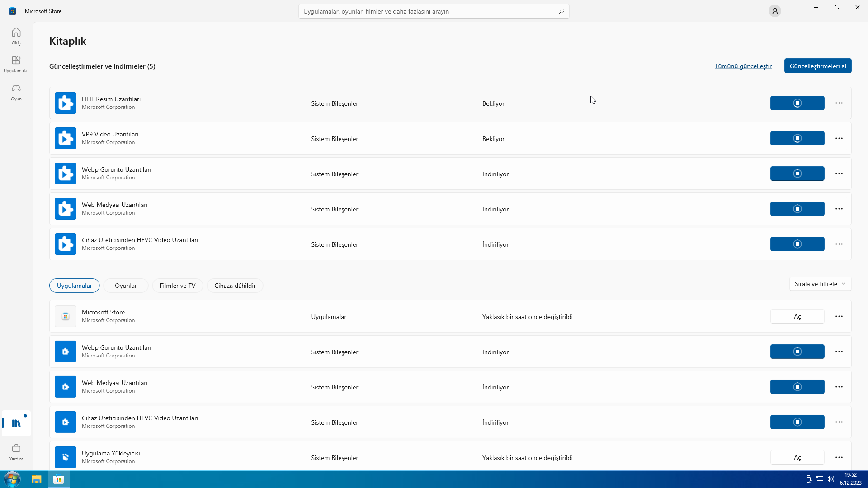Open the Giriş home page in sidebar

[x=16, y=36]
